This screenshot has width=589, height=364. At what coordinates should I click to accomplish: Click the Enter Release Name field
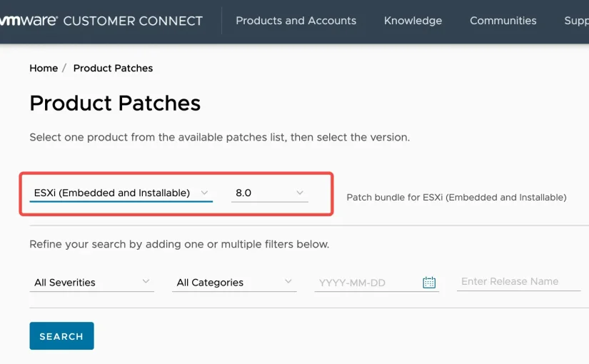(518, 282)
